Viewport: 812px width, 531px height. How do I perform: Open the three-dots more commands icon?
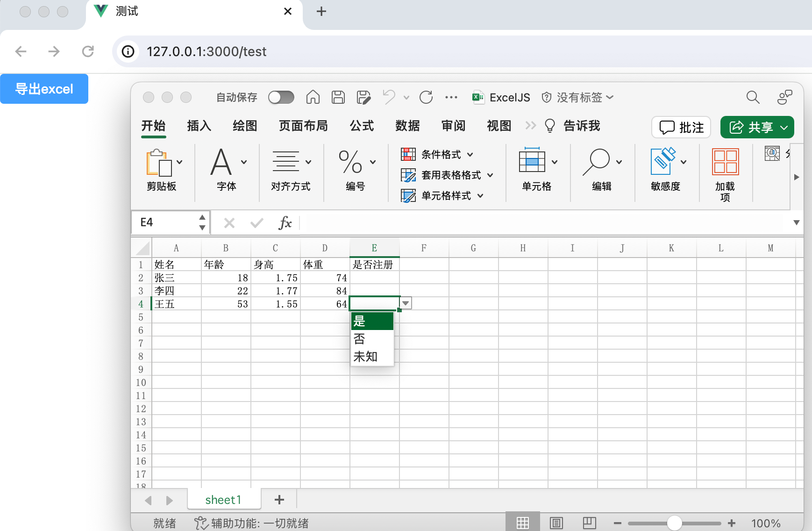[x=451, y=97]
